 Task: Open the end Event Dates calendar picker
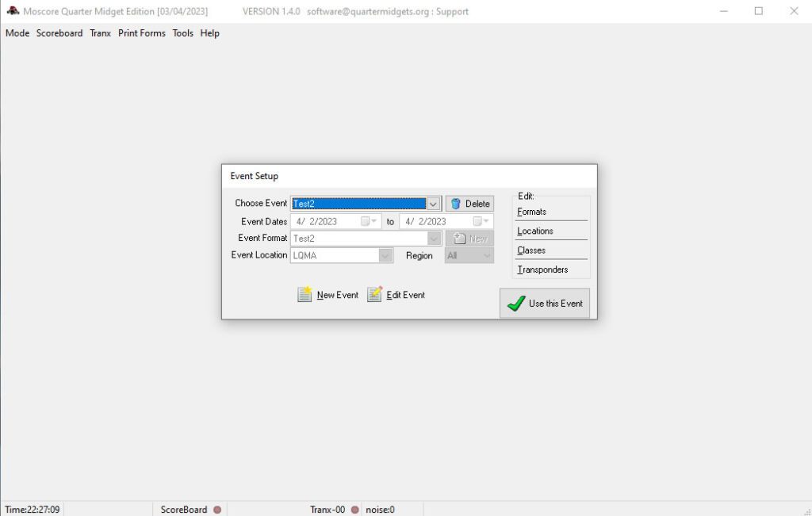(x=481, y=222)
